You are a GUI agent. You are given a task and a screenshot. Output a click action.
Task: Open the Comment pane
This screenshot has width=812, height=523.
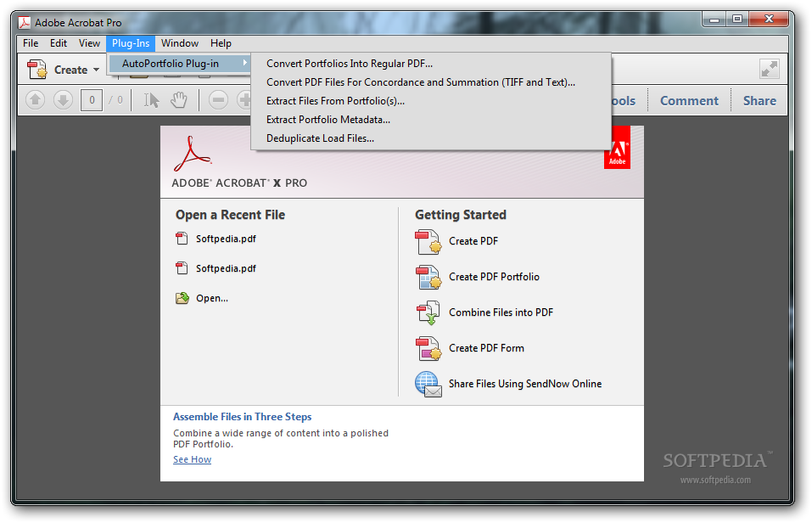pos(689,100)
